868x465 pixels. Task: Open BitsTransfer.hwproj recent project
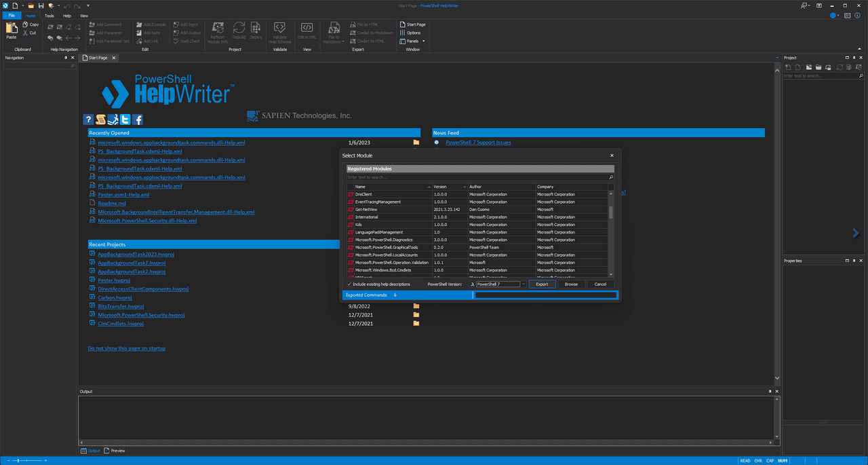pos(121,306)
